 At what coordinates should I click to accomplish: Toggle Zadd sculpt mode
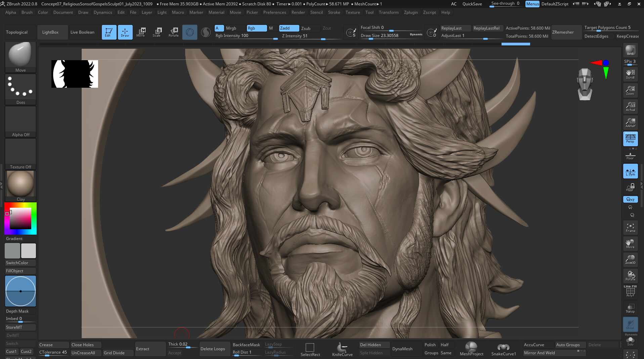289,28
